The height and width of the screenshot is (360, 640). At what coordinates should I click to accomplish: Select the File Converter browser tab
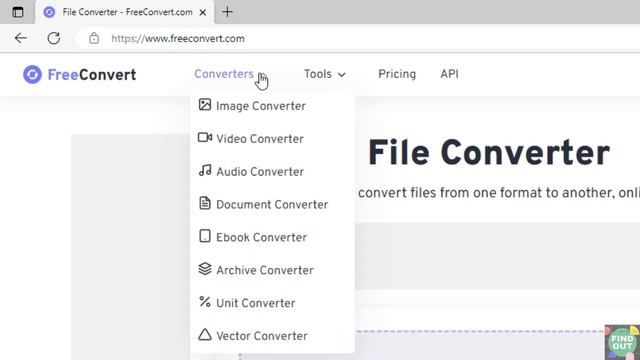[x=124, y=12]
